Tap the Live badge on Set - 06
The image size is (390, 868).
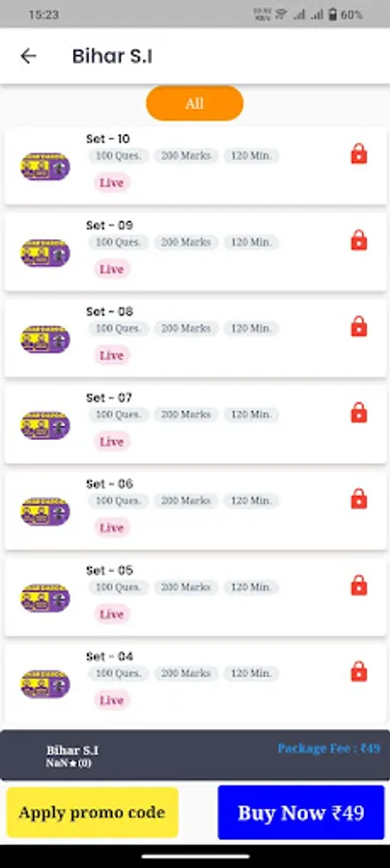coord(112,528)
